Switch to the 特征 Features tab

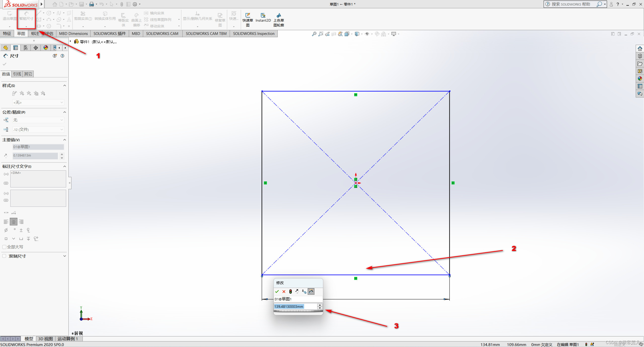click(x=7, y=34)
